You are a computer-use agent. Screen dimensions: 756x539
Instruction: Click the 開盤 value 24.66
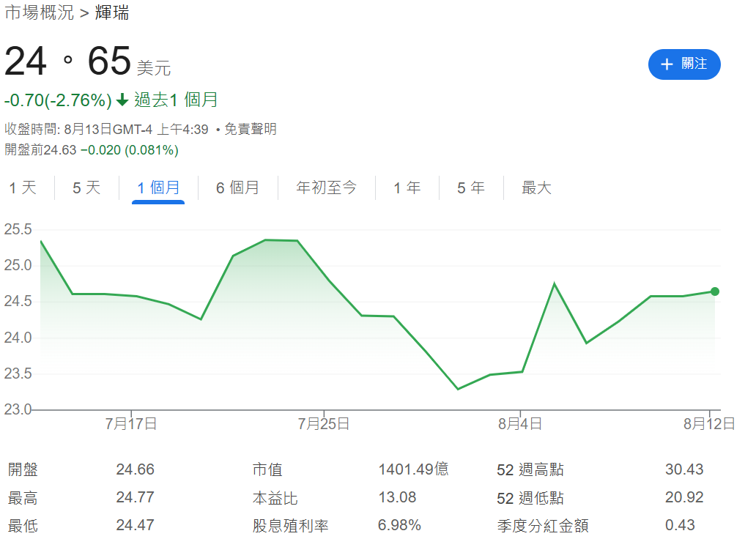[135, 469]
